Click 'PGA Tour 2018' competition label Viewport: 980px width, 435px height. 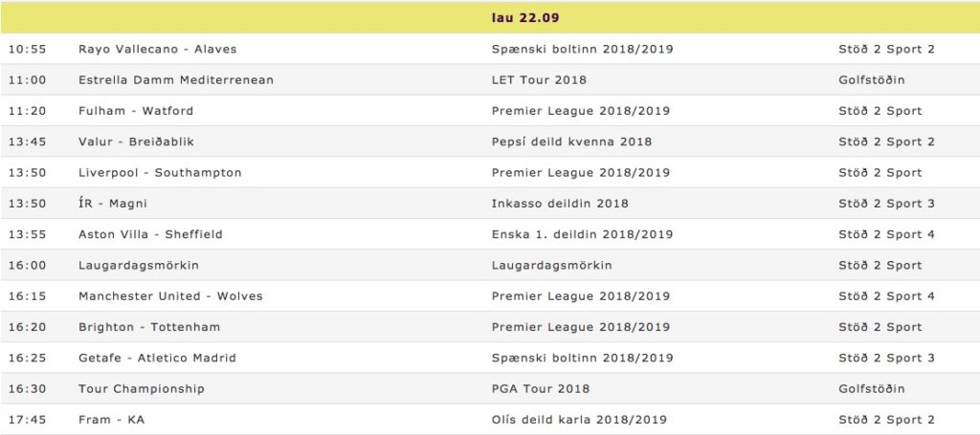point(541,389)
